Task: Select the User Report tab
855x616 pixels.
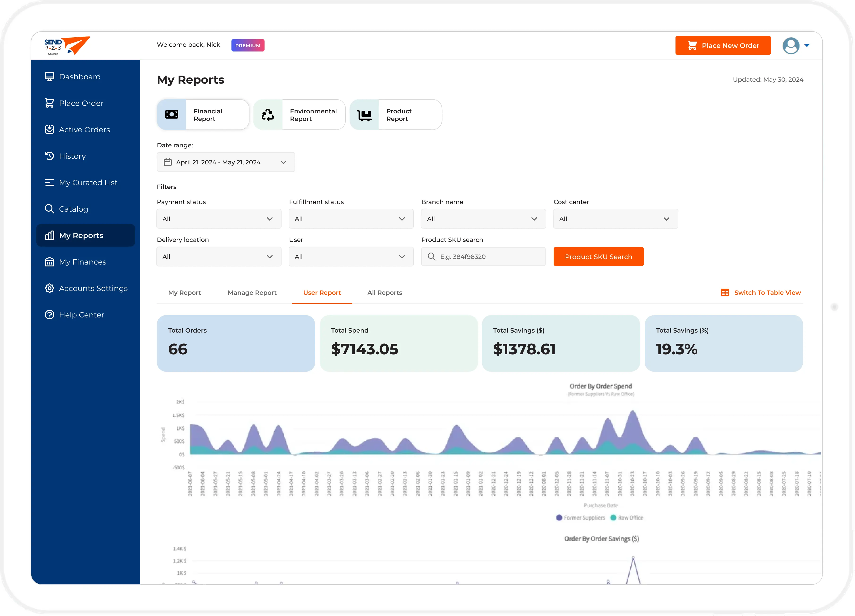Action: click(322, 293)
